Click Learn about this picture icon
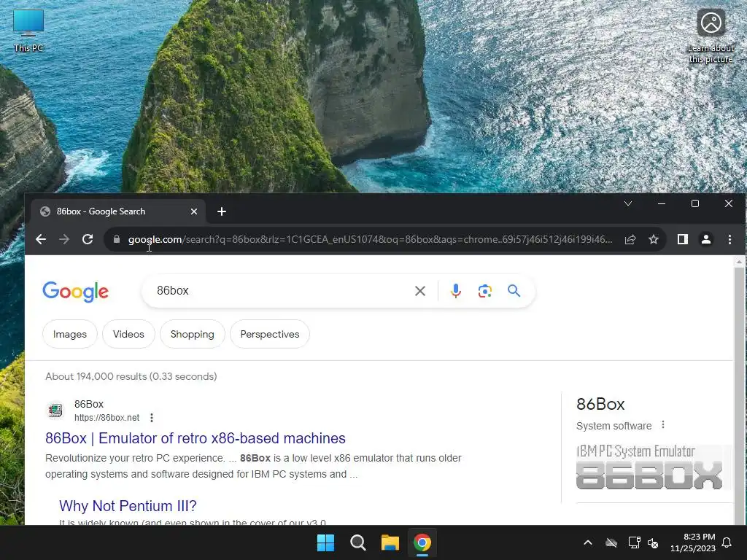This screenshot has width=747, height=560. pos(711,36)
